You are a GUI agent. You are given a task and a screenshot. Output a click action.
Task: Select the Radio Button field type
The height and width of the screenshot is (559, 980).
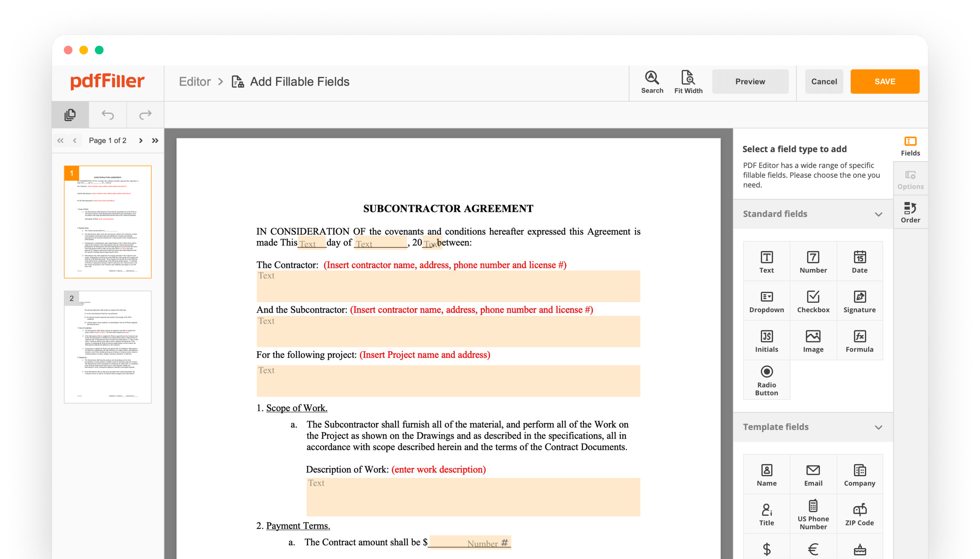[x=766, y=380]
